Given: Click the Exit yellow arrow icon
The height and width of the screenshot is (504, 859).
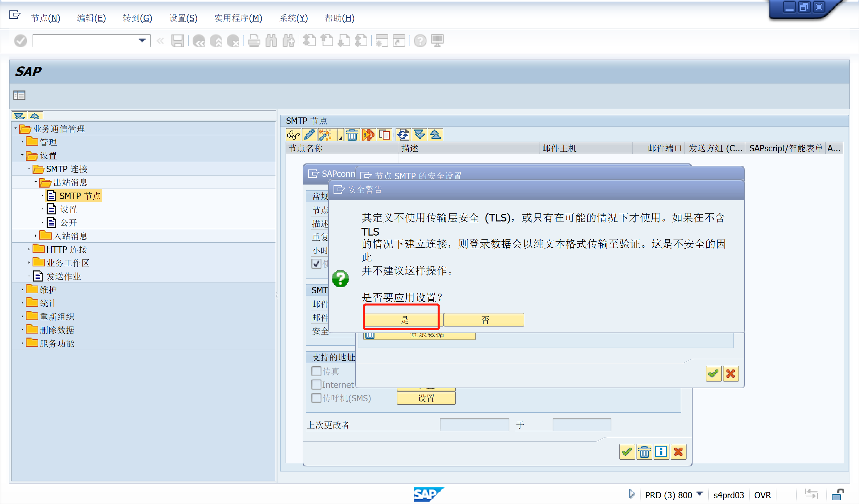Looking at the screenshot, I should tap(216, 41).
